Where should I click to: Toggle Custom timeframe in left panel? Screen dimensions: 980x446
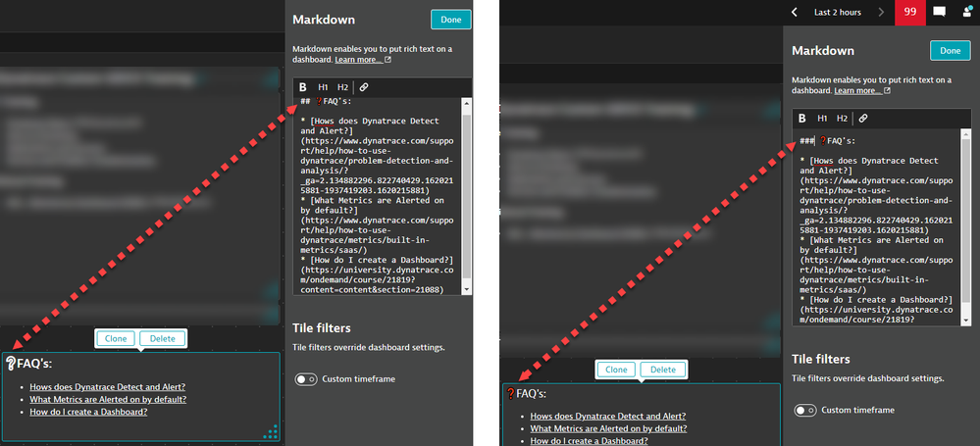(x=306, y=379)
